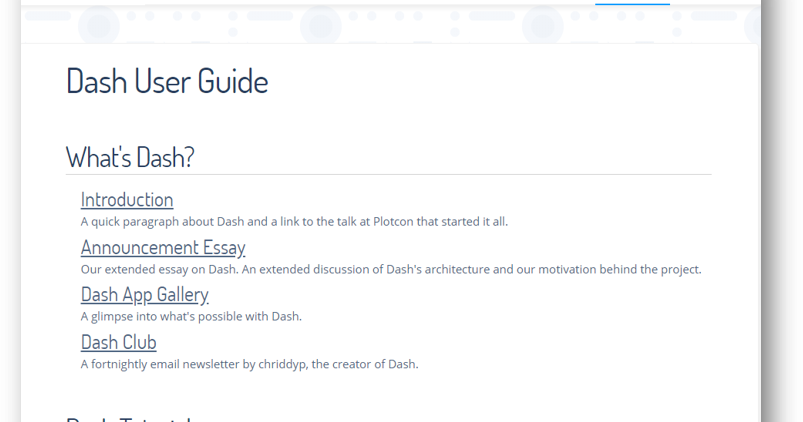803x422 pixels.
Task: Click the divider line under "What's Dash?"
Action: (389, 174)
